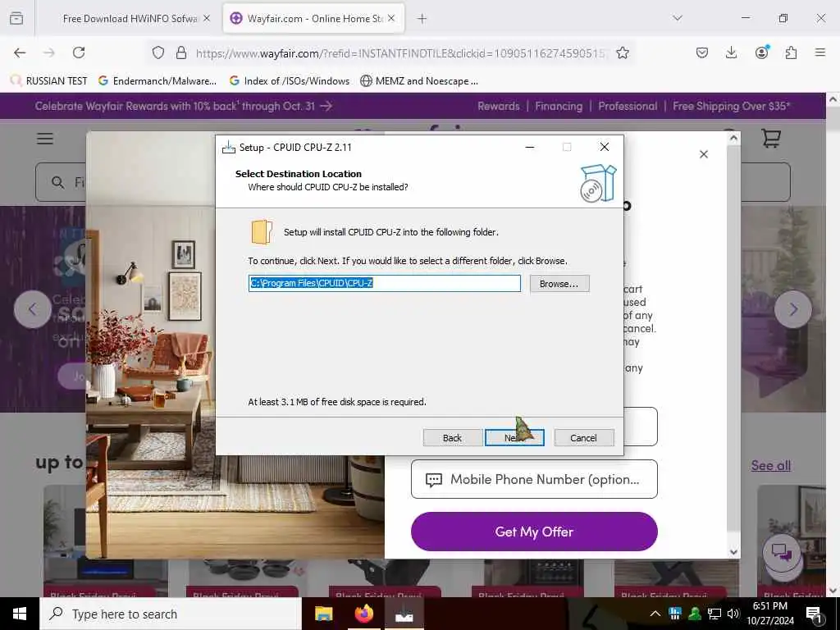Go back in browser history
Screen dimensions: 840x630
coord(20,52)
